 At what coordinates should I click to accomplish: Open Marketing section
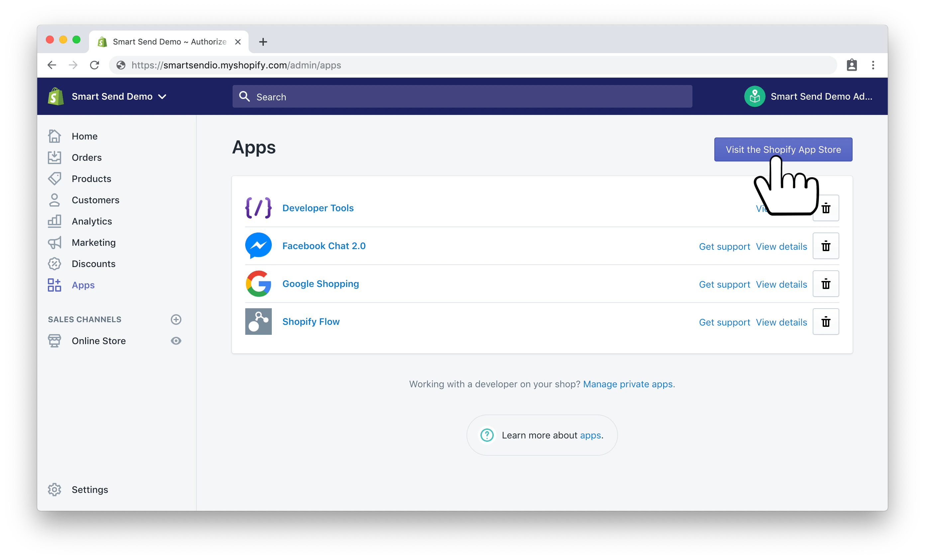pyautogui.click(x=94, y=243)
